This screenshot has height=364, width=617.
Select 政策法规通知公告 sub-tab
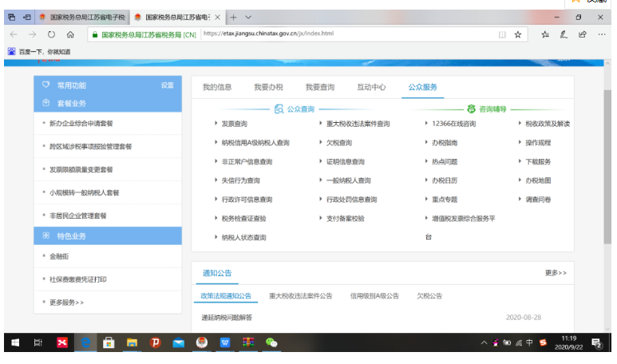tap(226, 296)
